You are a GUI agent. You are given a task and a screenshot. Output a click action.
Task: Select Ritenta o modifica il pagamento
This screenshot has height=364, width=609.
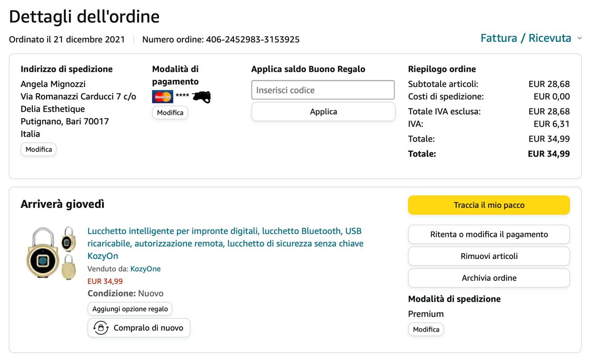click(x=489, y=234)
